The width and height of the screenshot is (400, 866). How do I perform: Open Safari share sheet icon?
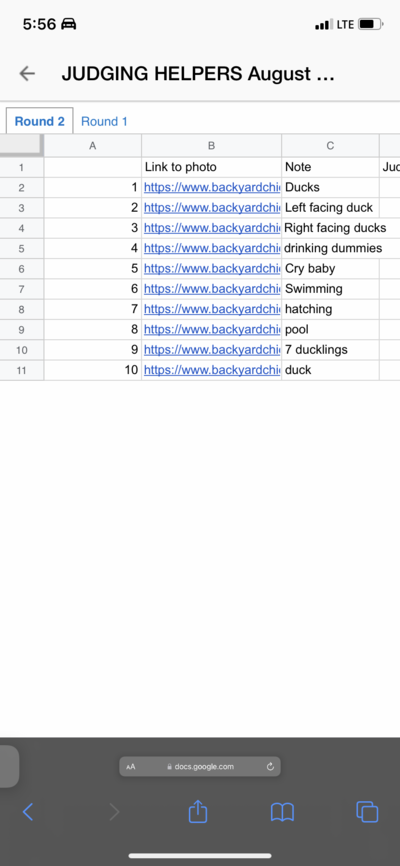(198, 811)
